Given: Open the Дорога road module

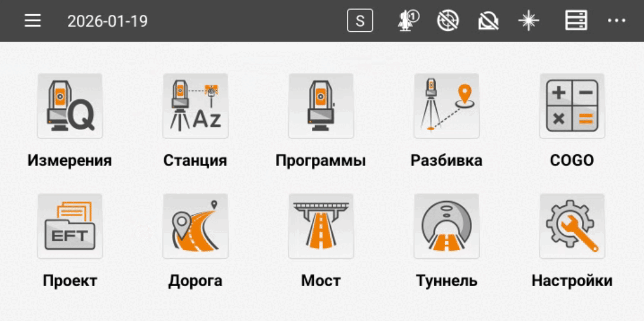Looking at the screenshot, I should (x=195, y=226).
